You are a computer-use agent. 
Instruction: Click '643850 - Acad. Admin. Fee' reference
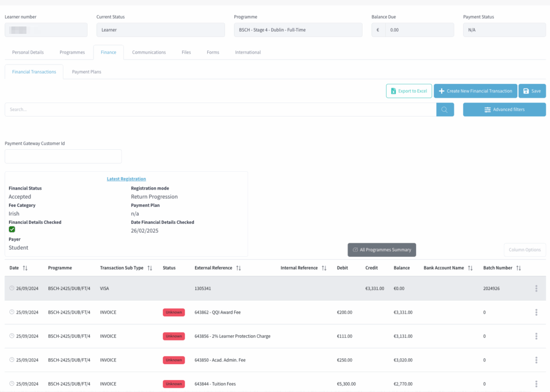(x=220, y=360)
